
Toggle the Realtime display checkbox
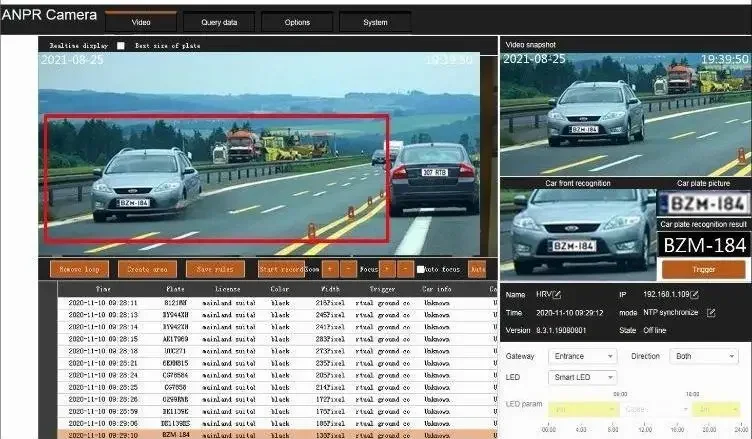(x=121, y=46)
